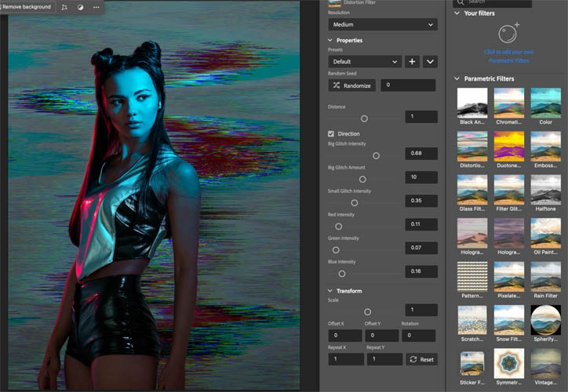Image resolution: width=568 pixels, height=392 pixels.
Task: Toggle the Direction checkbox
Action: (331, 134)
